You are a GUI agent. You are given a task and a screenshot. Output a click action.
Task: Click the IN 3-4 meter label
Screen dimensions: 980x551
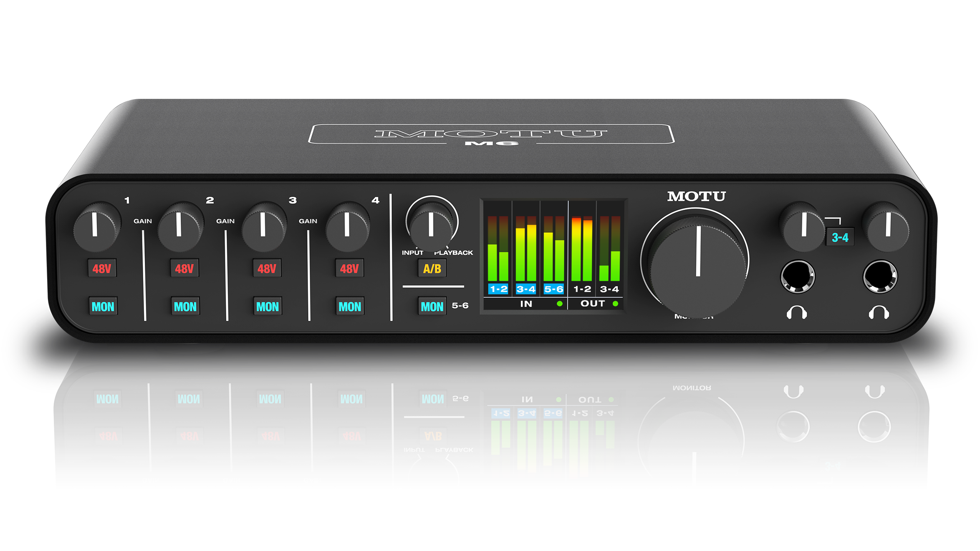tap(526, 289)
